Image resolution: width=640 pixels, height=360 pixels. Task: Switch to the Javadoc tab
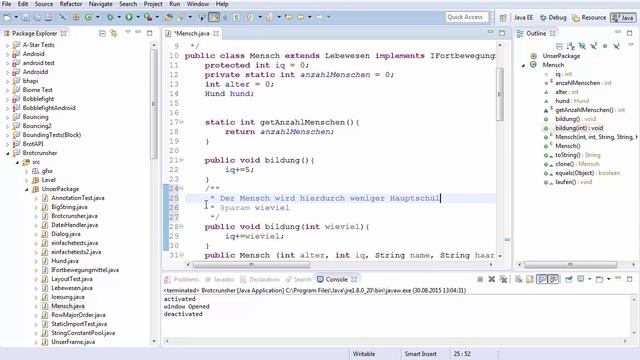point(220,280)
